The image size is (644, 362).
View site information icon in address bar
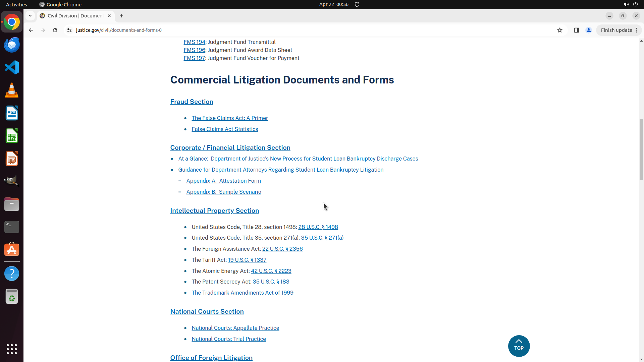point(69,30)
